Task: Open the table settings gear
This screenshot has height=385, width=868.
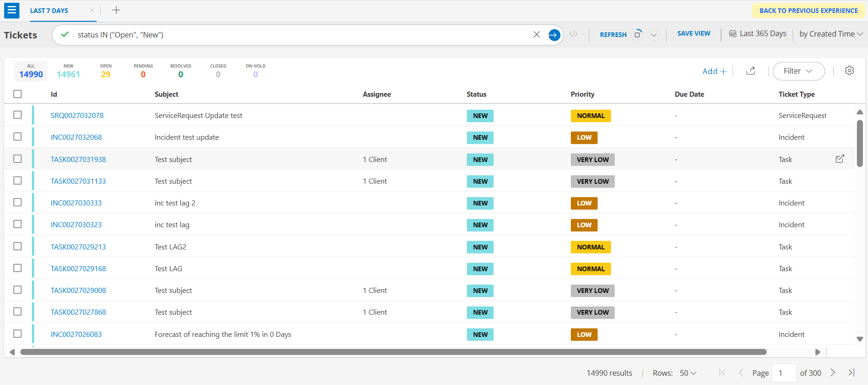Action: pyautogui.click(x=849, y=71)
